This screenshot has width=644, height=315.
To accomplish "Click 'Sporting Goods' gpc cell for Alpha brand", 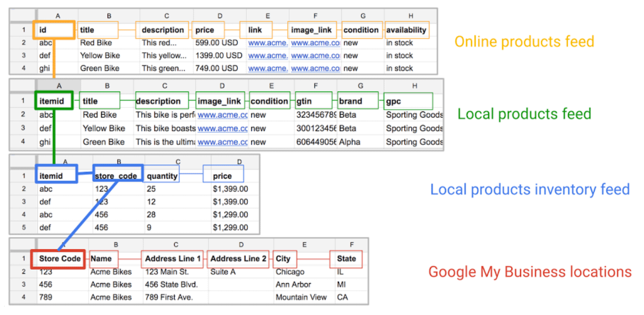I will coord(414,142).
